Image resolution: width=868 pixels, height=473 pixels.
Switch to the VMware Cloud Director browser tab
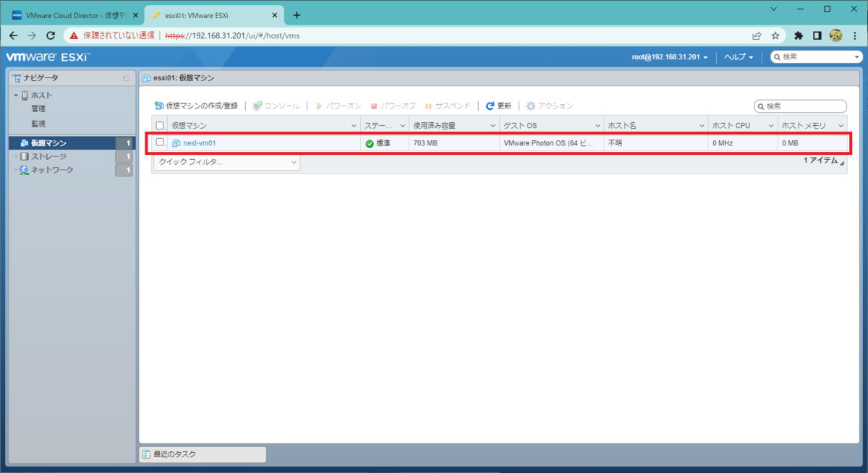[x=75, y=15]
